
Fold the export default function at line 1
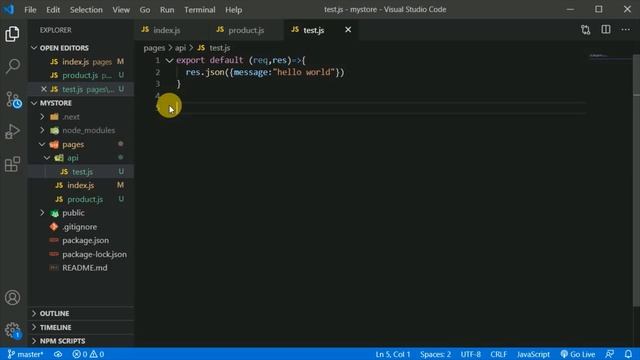[x=169, y=60]
